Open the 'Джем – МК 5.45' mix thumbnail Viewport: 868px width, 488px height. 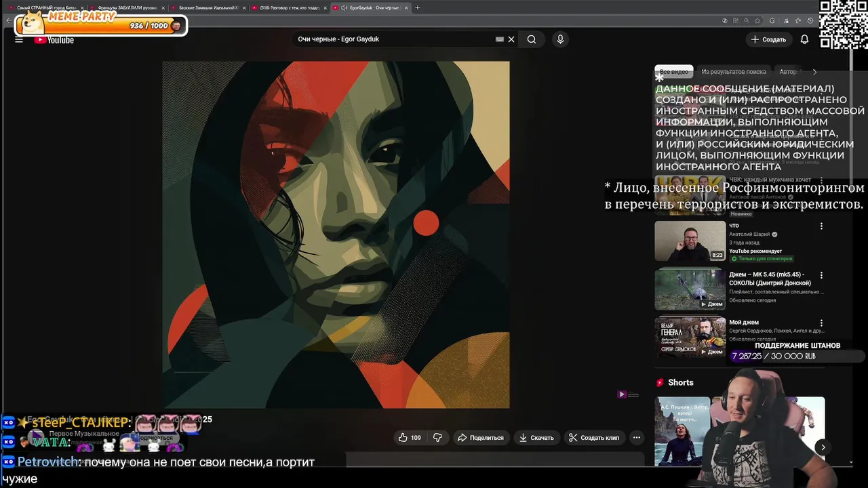(x=690, y=289)
